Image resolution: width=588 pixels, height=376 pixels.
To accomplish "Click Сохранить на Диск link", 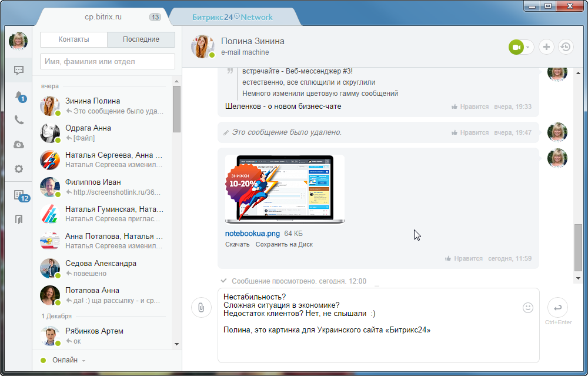I will [x=284, y=244].
